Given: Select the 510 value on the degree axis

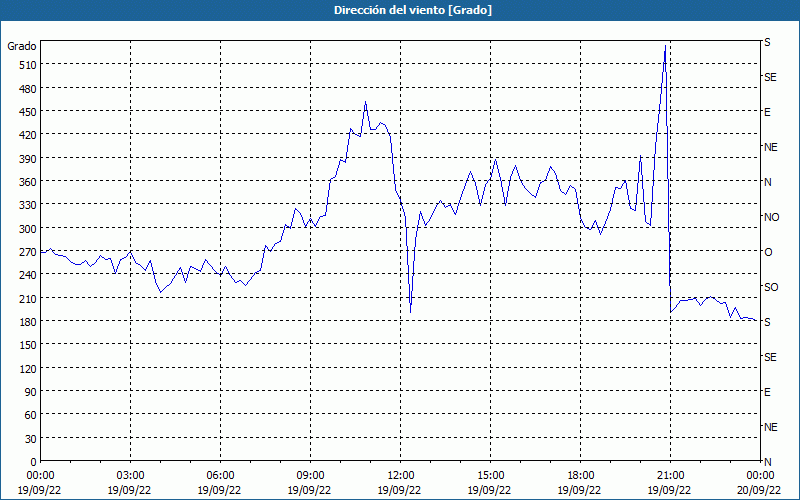Looking at the screenshot, I should pyautogui.click(x=28, y=65).
